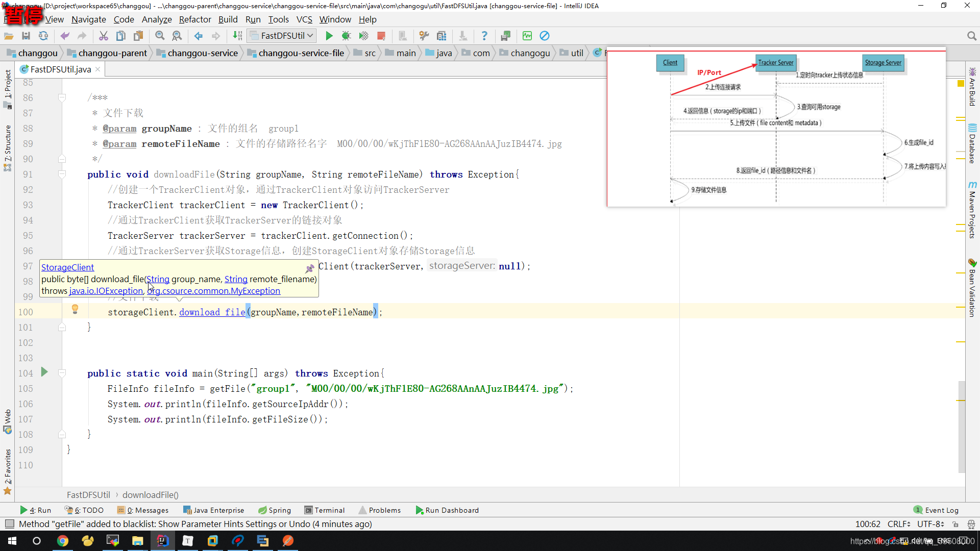Click the changgou-parent breadcrumb

tap(107, 53)
